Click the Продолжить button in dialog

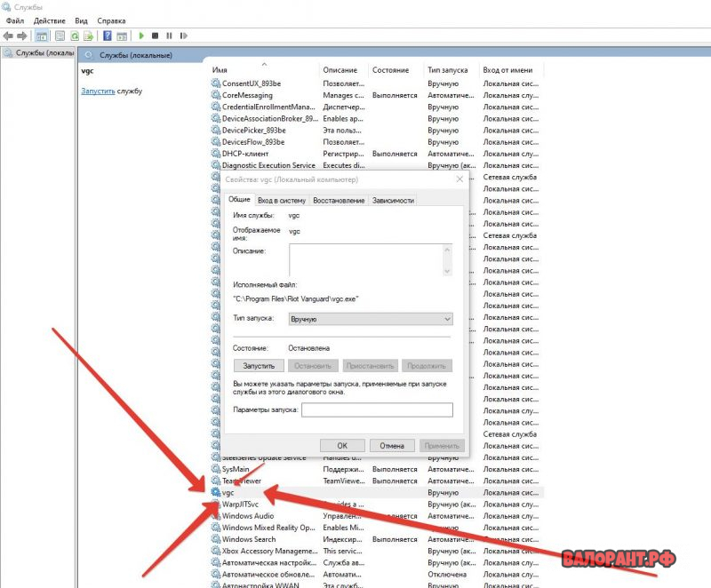(427, 366)
